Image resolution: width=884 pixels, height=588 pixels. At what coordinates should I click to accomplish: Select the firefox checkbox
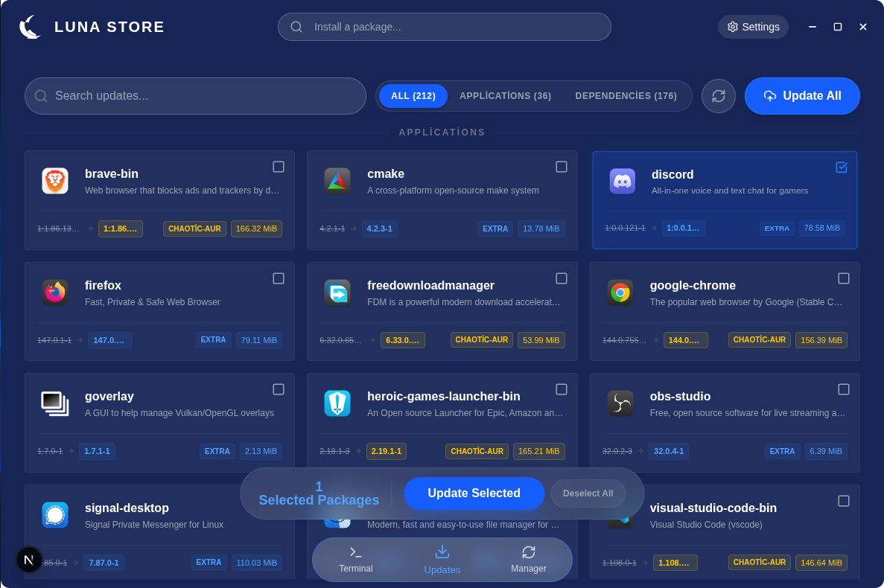[x=279, y=278]
